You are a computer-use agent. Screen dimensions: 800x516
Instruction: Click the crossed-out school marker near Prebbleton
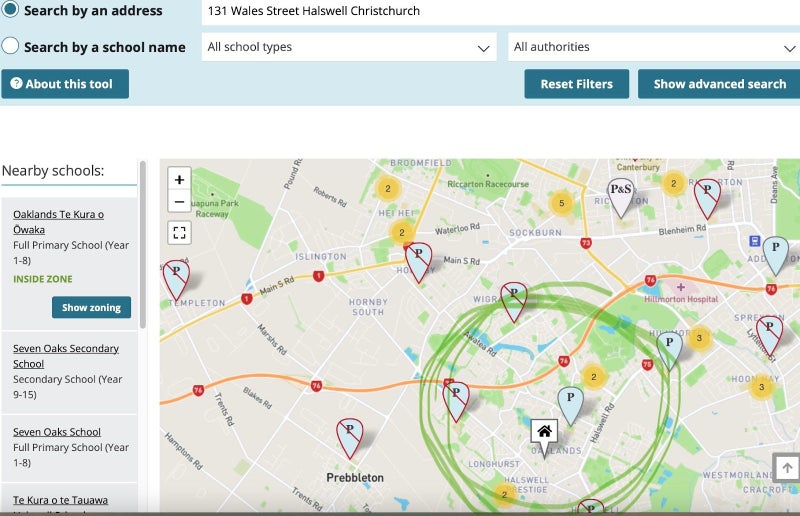click(x=349, y=435)
